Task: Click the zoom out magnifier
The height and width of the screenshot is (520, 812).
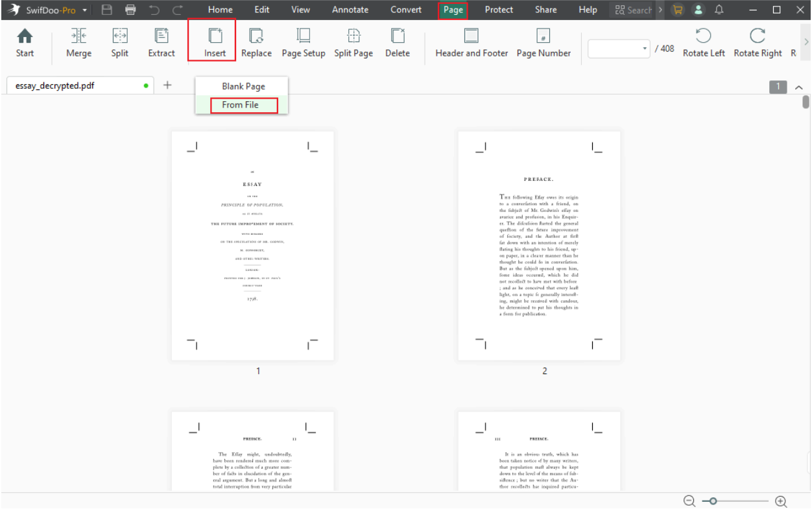Action: pyautogui.click(x=689, y=501)
